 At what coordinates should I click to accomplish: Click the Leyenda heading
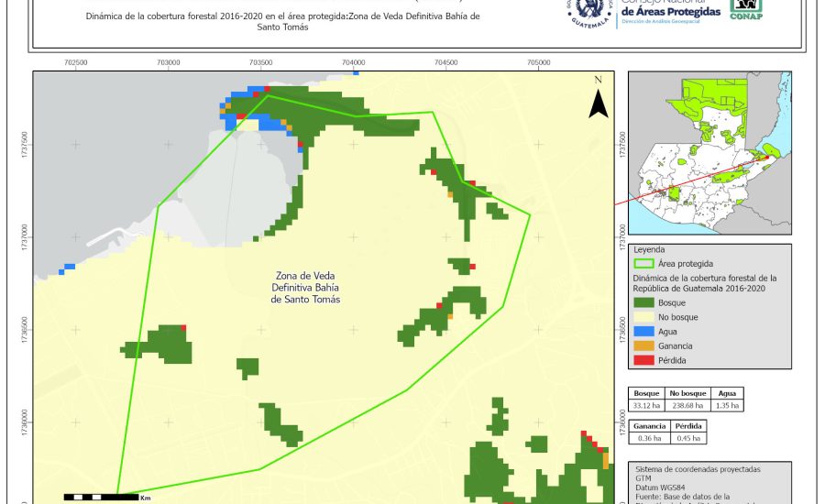pos(649,248)
